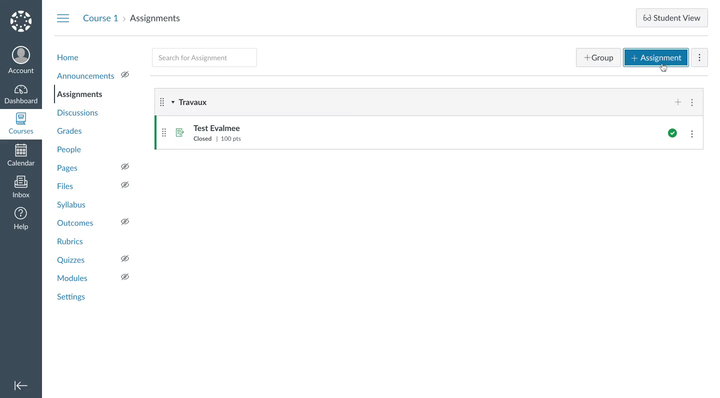Click the +Group button
Viewport: 720px width, 398px height.
pyautogui.click(x=598, y=57)
